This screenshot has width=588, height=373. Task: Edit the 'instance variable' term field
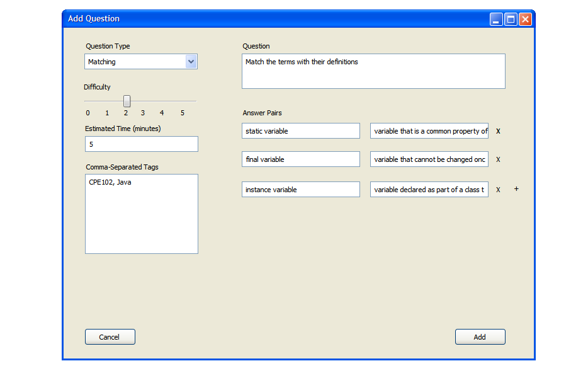pos(301,190)
